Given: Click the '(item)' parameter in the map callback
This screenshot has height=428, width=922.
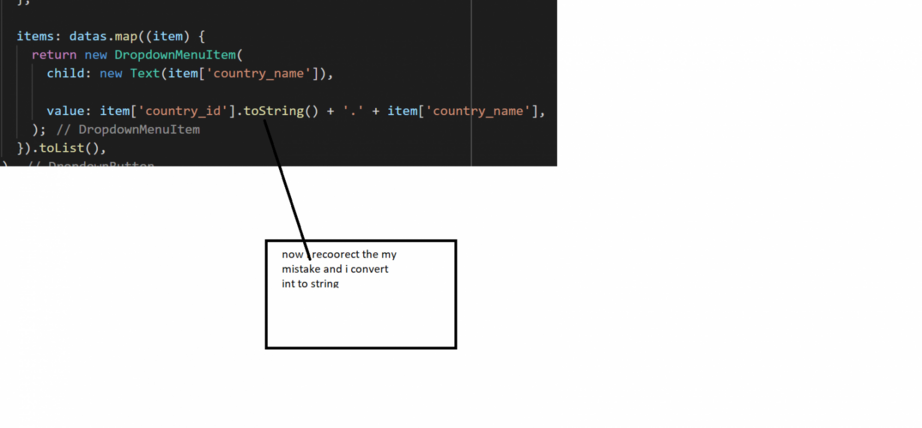Looking at the screenshot, I should (167, 36).
